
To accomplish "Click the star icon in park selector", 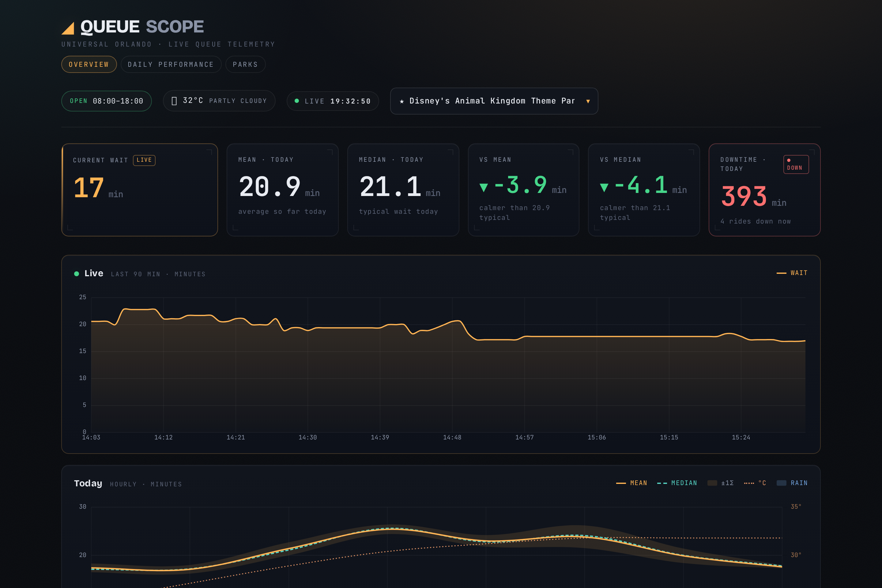I will tap(401, 101).
